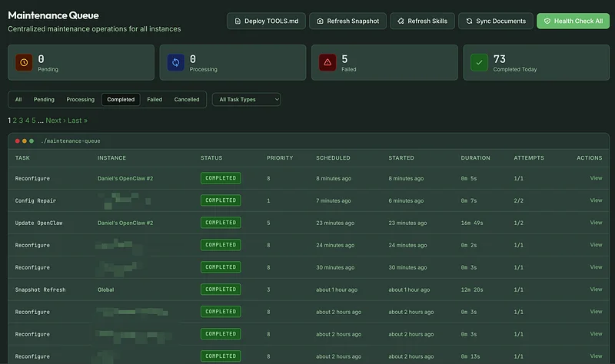Click the 2/2 attempts value
The height and width of the screenshot is (364, 615).
(x=518, y=200)
